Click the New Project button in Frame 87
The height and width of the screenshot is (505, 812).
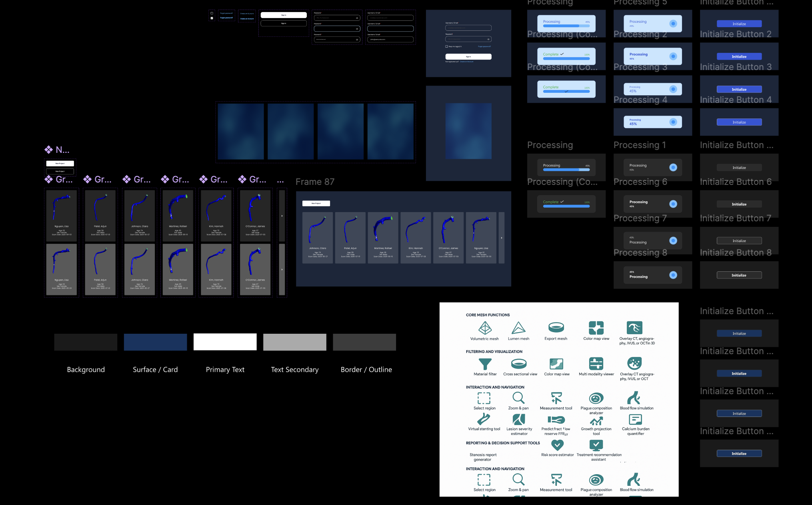coord(316,203)
